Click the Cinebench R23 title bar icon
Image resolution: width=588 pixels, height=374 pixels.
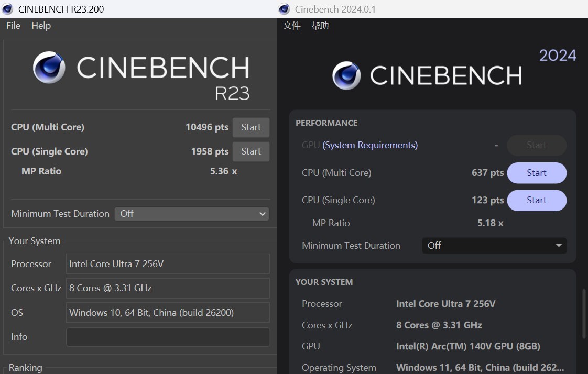click(8, 9)
